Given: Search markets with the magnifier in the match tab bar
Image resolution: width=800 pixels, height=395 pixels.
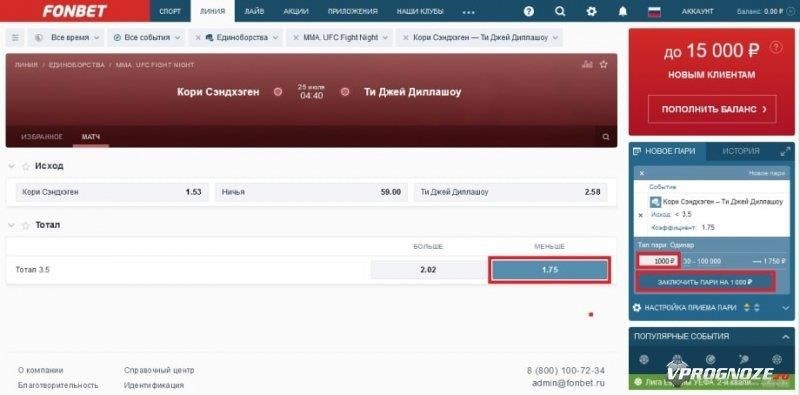Looking at the screenshot, I should pyautogui.click(x=606, y=137).
